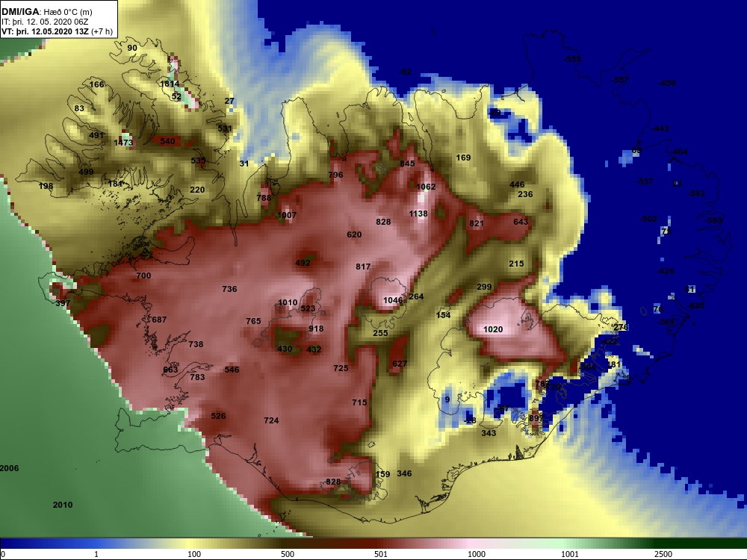Screen dimensions: 747x560
Task: Click the map value 546
Action: click(232, 369)
